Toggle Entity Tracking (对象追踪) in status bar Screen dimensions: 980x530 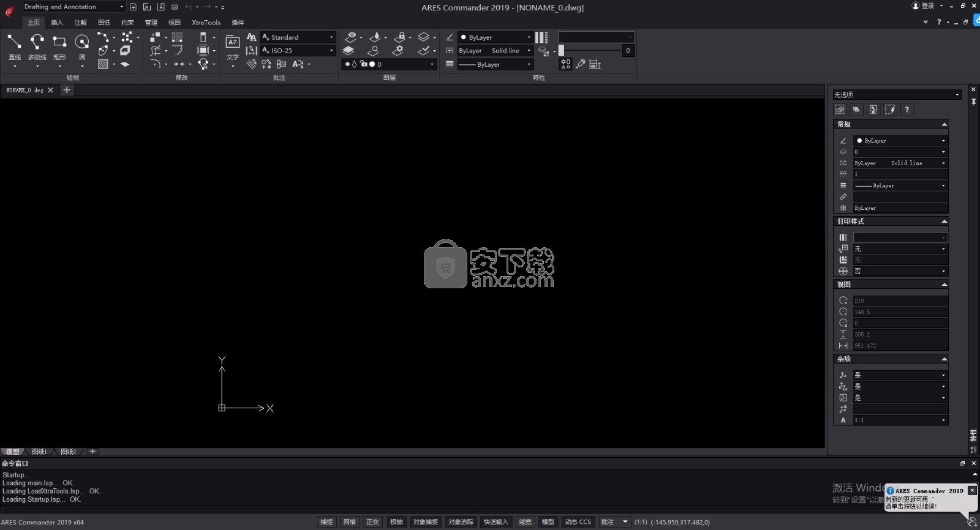coord(461,522)
